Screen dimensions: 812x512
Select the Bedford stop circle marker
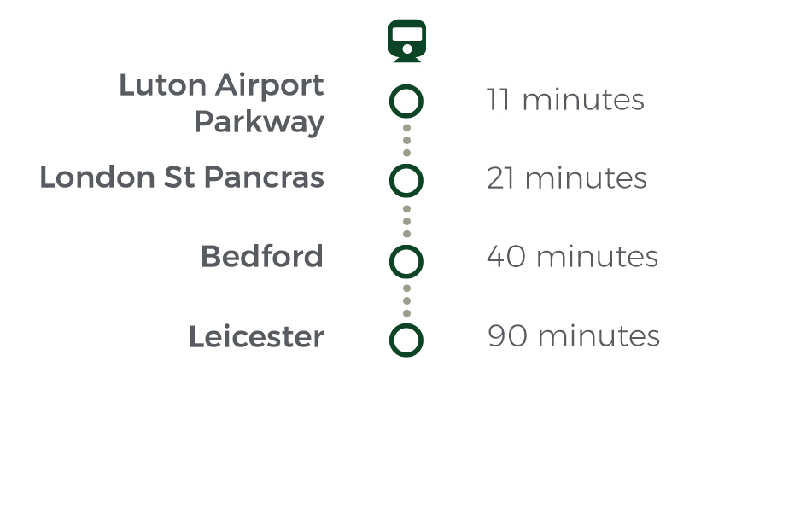pos(406,261)
